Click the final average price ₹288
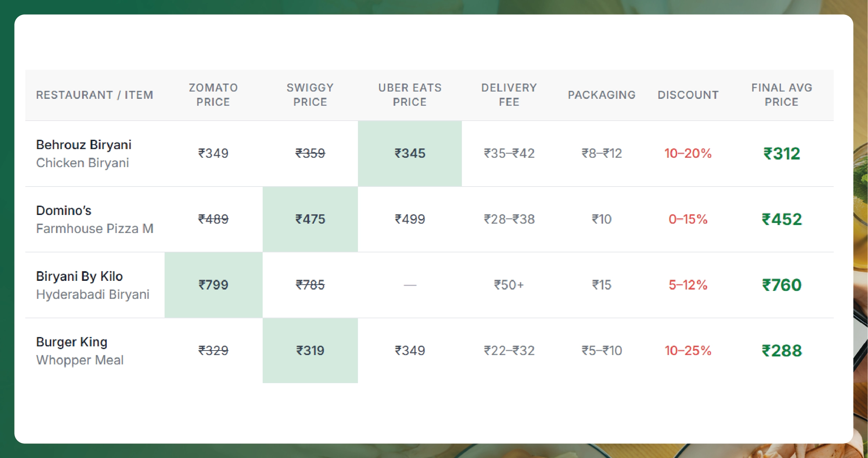Viewport: 868px width, 458px height. coord(782,351)
